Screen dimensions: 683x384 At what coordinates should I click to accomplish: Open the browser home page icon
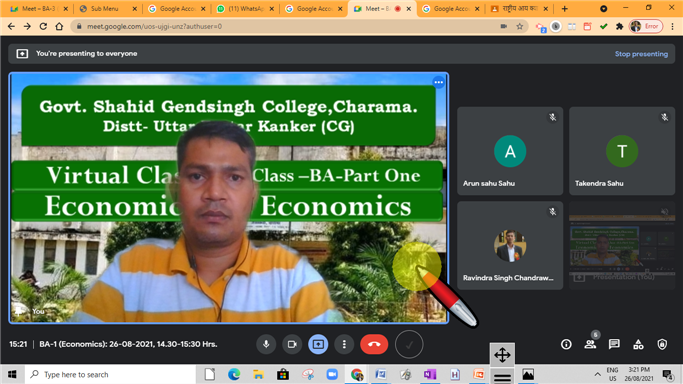tap(59, 27)
